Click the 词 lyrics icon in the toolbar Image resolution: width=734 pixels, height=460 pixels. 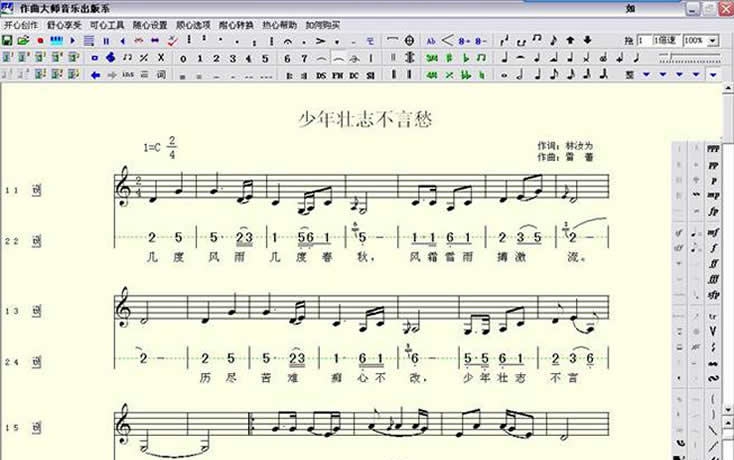pyautogui.click(x=161, y=74)
